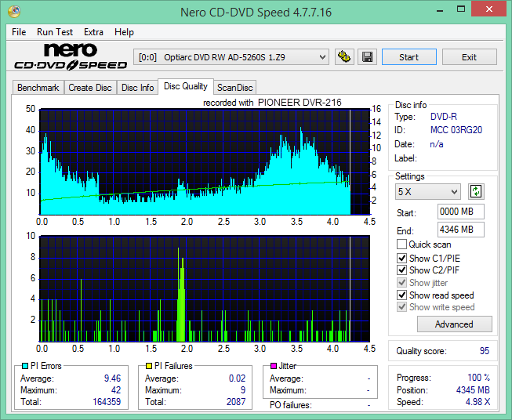Click the Progress value 100 %
Viewport: 512px width, 420px height.
point(479,378)
